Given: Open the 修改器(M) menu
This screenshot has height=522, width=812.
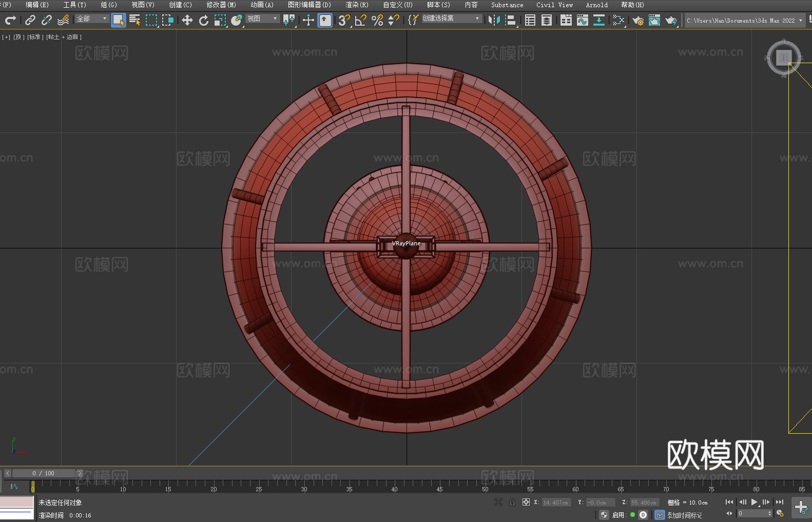Looking at the screenshot, I should pos(221,5).
